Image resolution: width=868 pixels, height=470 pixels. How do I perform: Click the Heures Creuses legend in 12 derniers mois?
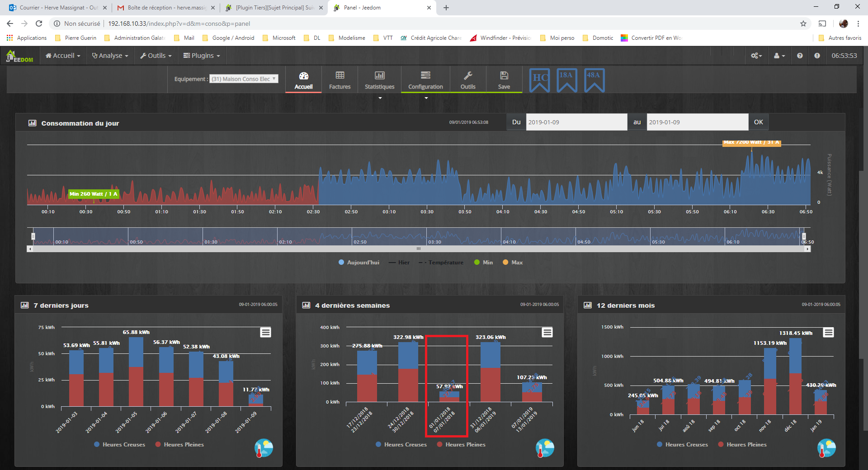[x=682, y=445]
